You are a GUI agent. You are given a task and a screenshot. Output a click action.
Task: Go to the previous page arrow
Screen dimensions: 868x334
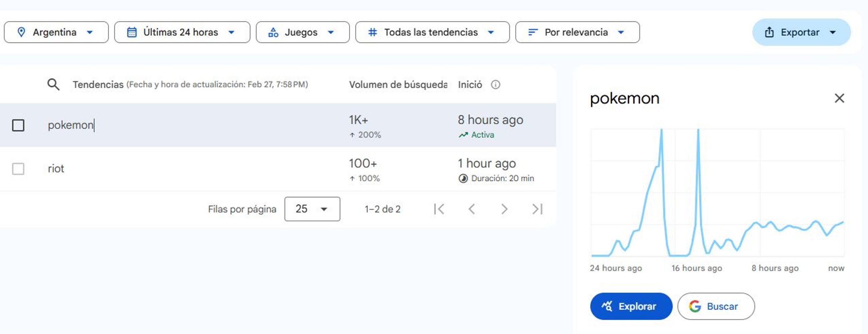(472, 209)
